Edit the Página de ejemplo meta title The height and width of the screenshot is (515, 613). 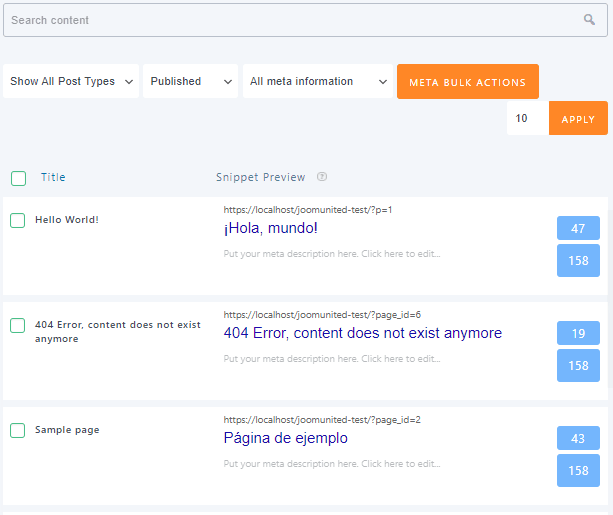286,438
